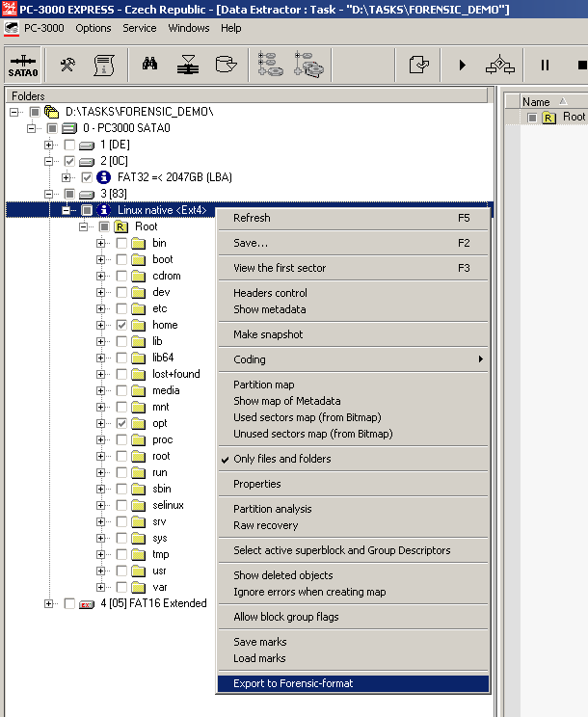Open the tools hammer-and-wrench icon
The image size is (588, 717).
click(x=67, y=65)
